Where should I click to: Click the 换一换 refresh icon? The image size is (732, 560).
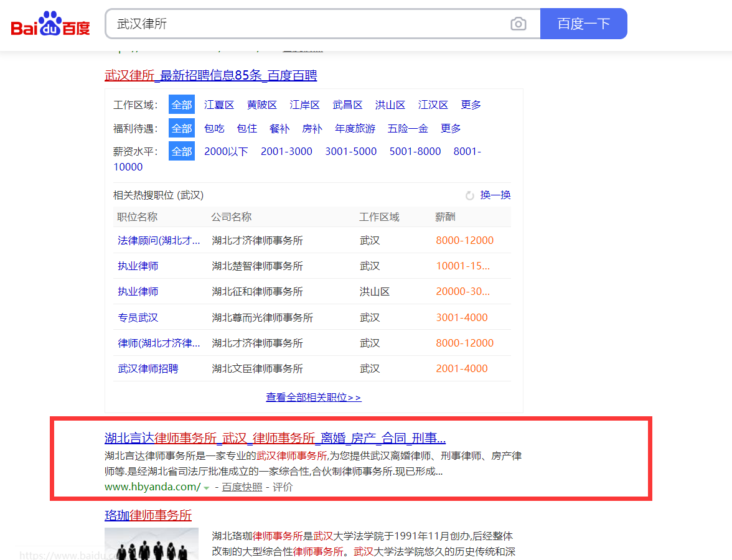(x=469, y=195)
